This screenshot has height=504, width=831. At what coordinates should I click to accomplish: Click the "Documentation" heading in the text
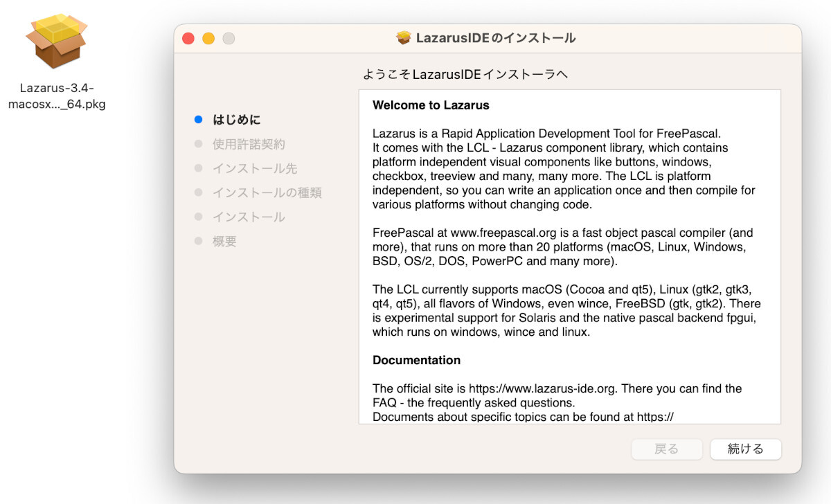[416, 360]
